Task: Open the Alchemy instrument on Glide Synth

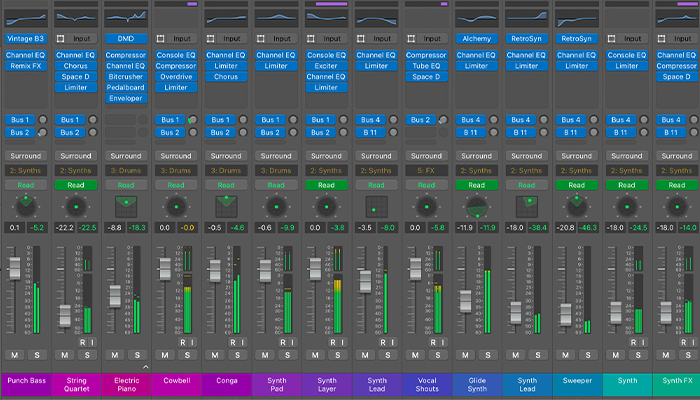Action: 476,39
